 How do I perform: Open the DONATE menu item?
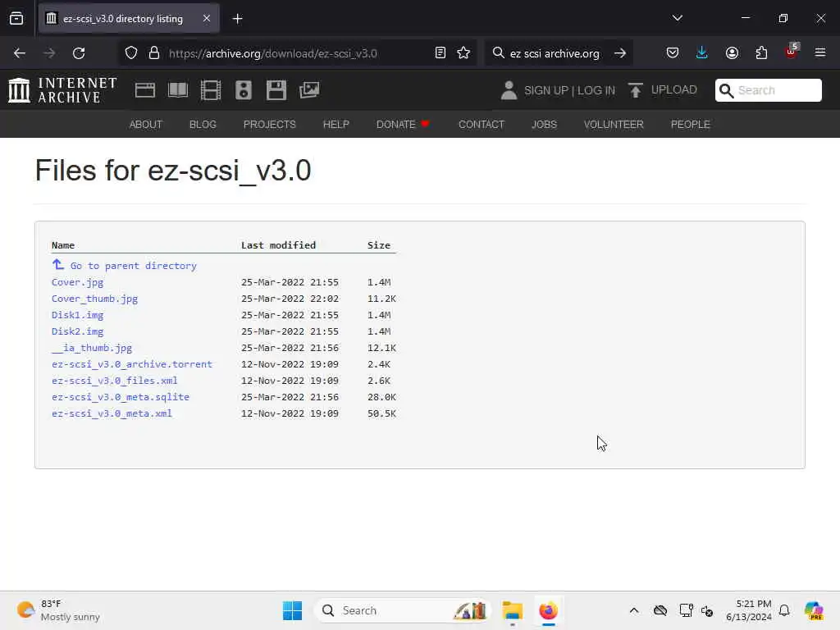[x=403, y=125]
